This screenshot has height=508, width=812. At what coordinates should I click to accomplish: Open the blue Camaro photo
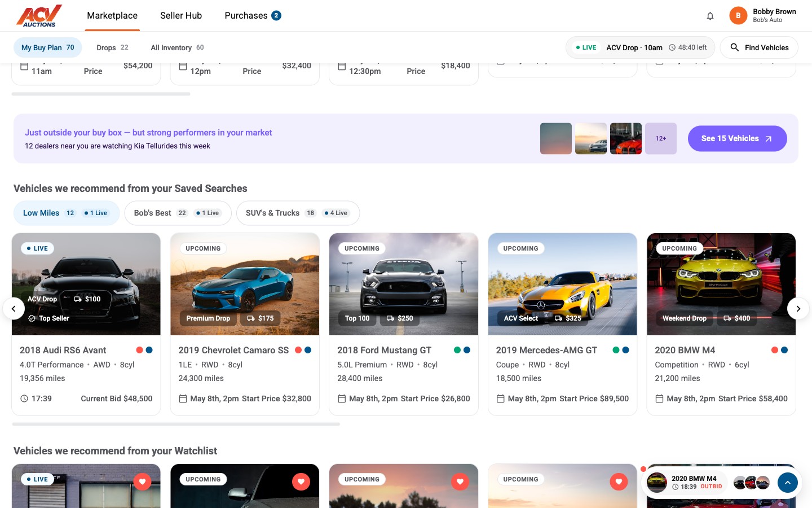click(245, 284)
